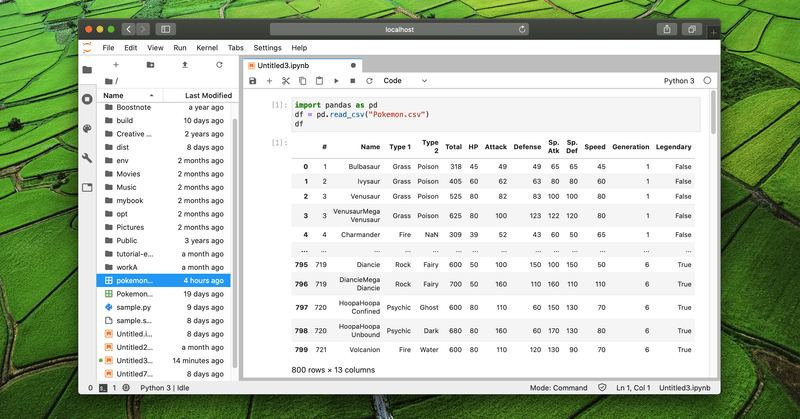Interrupt the kernel with the stop icon

click(x=353, y=81)
